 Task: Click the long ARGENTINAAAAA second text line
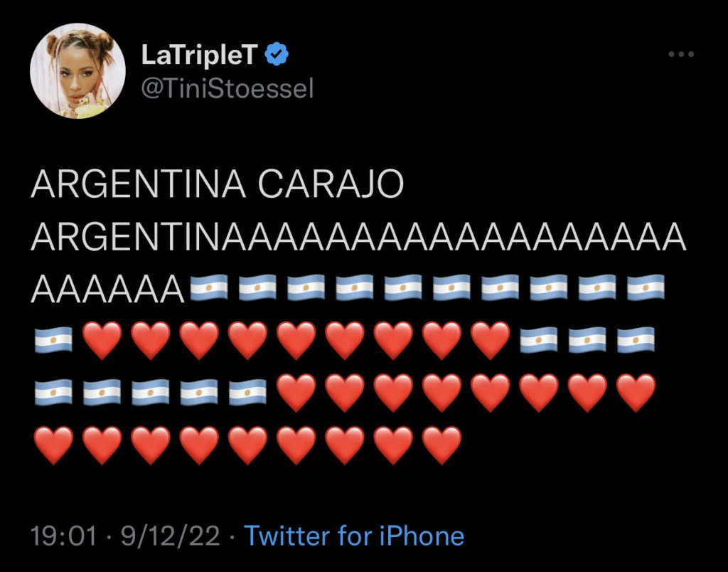point(358,236)
